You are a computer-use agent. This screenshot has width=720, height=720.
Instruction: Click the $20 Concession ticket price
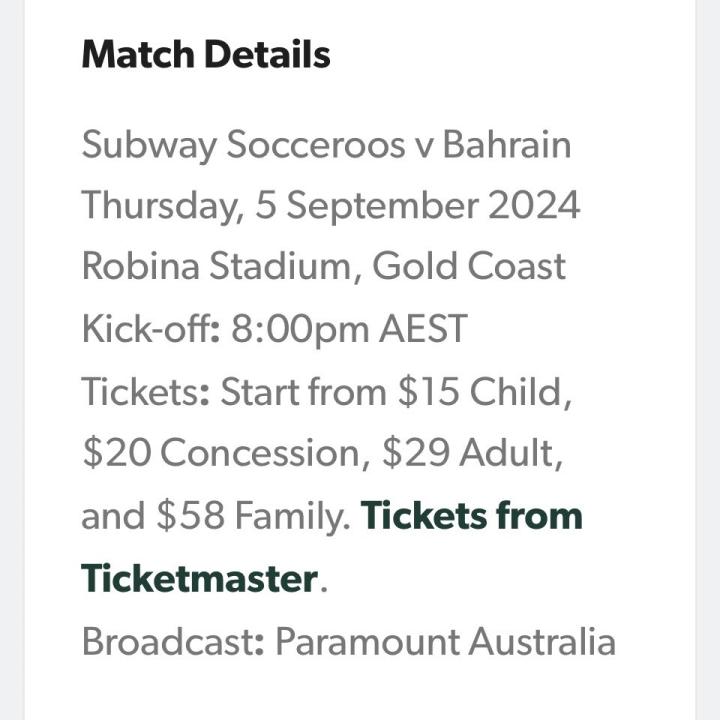pyautogui.click(x=220, y=453)
